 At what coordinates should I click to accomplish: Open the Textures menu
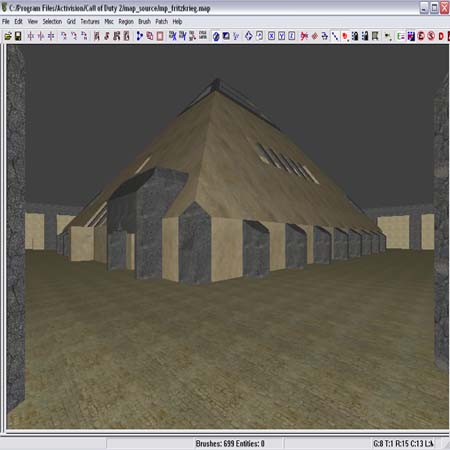pyautogui.click(x=90, y=21)
